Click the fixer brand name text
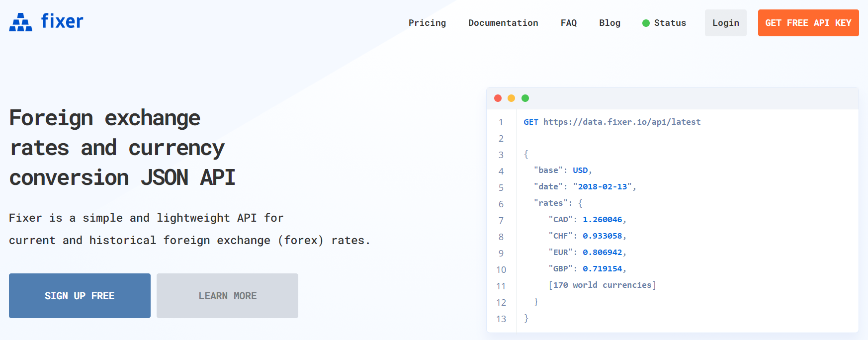The image size is (868, 340). pos(62,21)
